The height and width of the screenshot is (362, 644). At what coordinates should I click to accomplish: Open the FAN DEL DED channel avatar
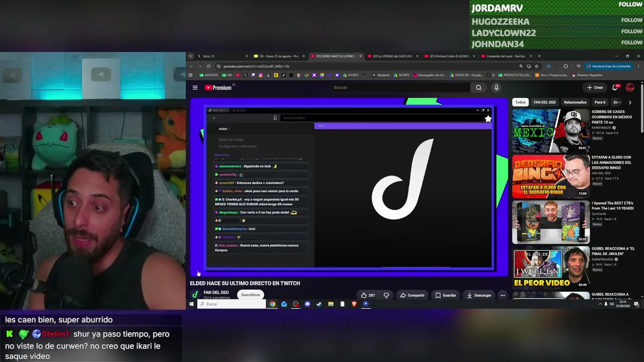tap(195, 295)
